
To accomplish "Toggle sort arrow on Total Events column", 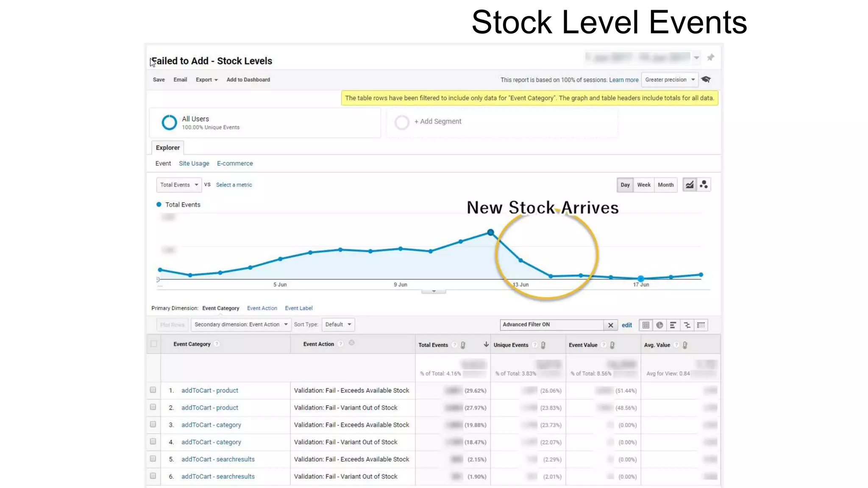I will point(486,345).
